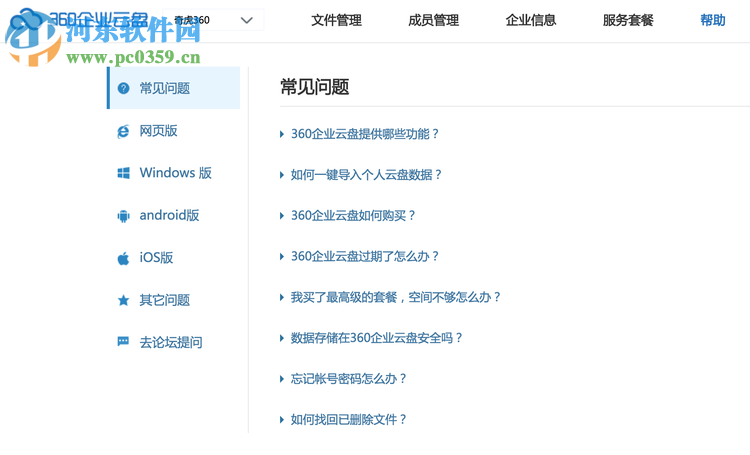Expand question 360企业云盘过期了怎么办？
Image resolution: width=750 pixels, height=455 pixels.
tap(365, 256)
